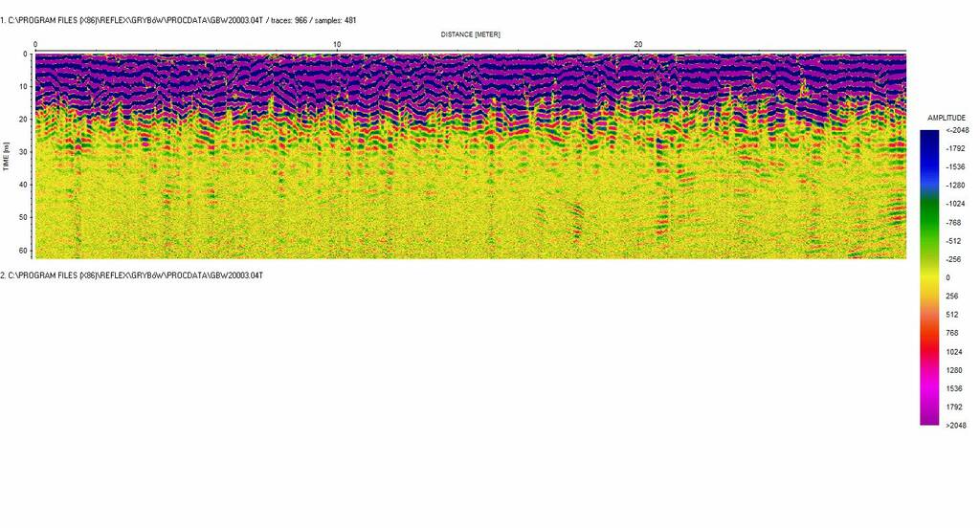Click the AMPLITUDE legend title

pyautogui.click(x=947, y=118)
